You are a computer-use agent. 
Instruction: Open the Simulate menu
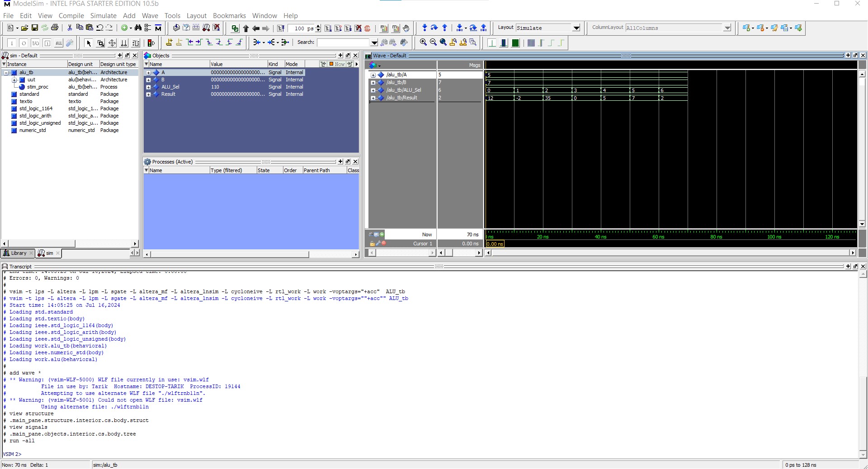coord(103,15)
